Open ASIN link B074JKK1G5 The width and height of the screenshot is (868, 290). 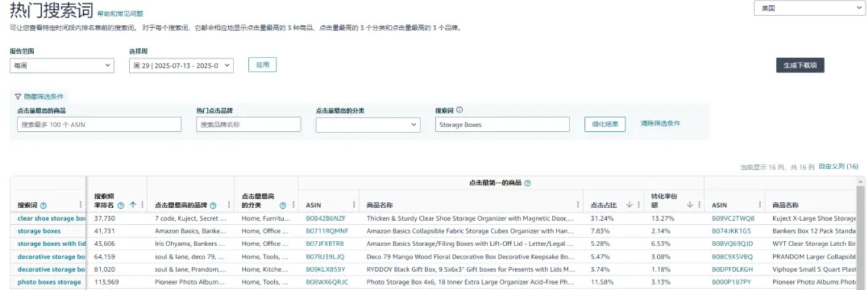point(731,231)
